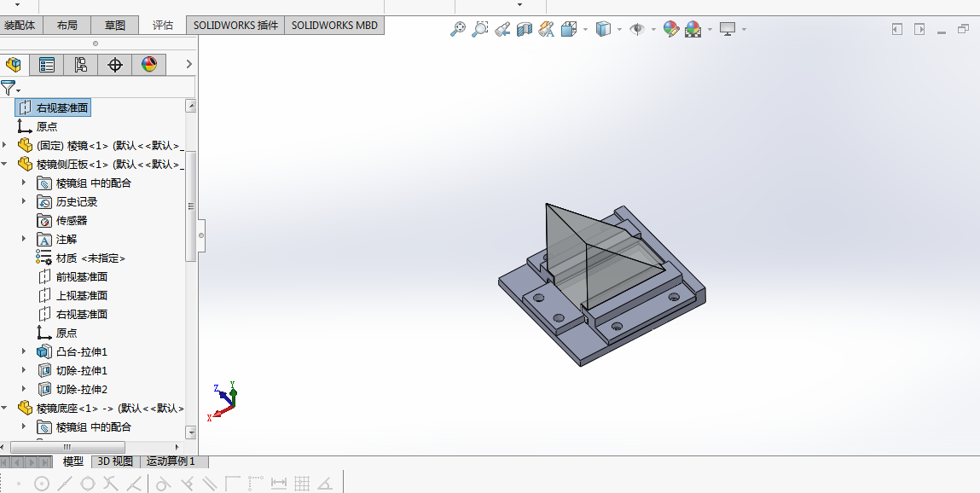Switch to DimXpertManager crosshair tab
This screenshot has width=980, height=493.
(114, 64)
